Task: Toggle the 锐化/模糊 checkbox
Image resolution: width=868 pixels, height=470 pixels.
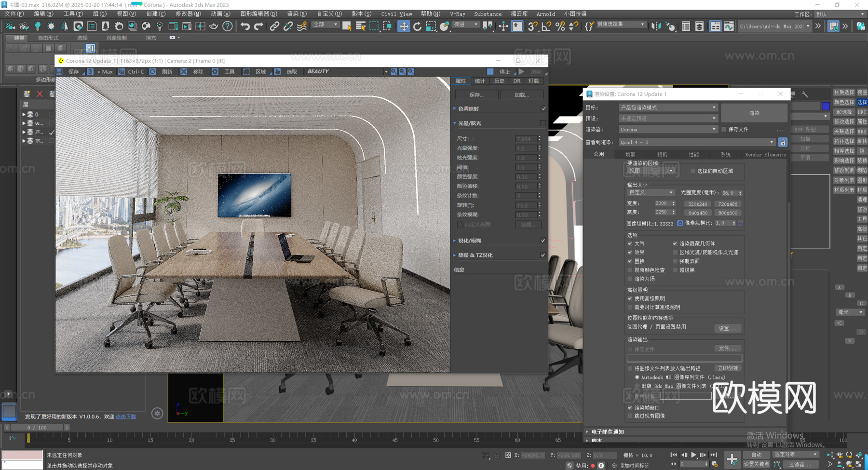Action: (543, 241)
